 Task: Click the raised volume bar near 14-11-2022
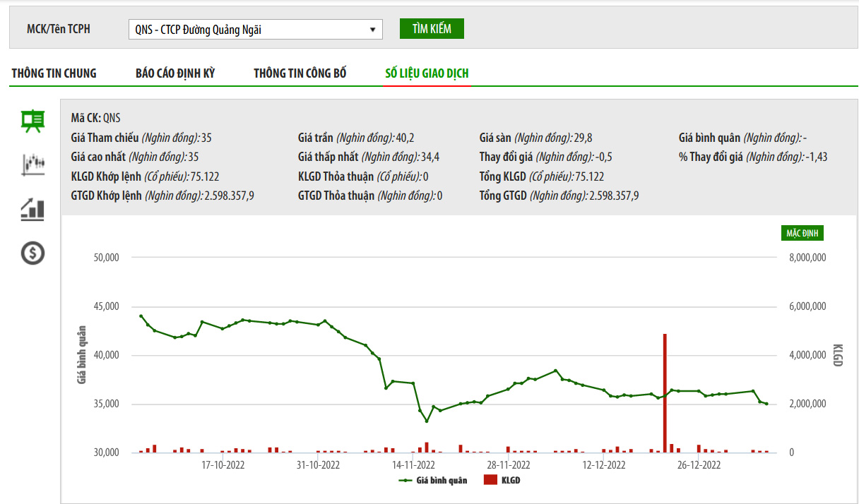point(427,447)
